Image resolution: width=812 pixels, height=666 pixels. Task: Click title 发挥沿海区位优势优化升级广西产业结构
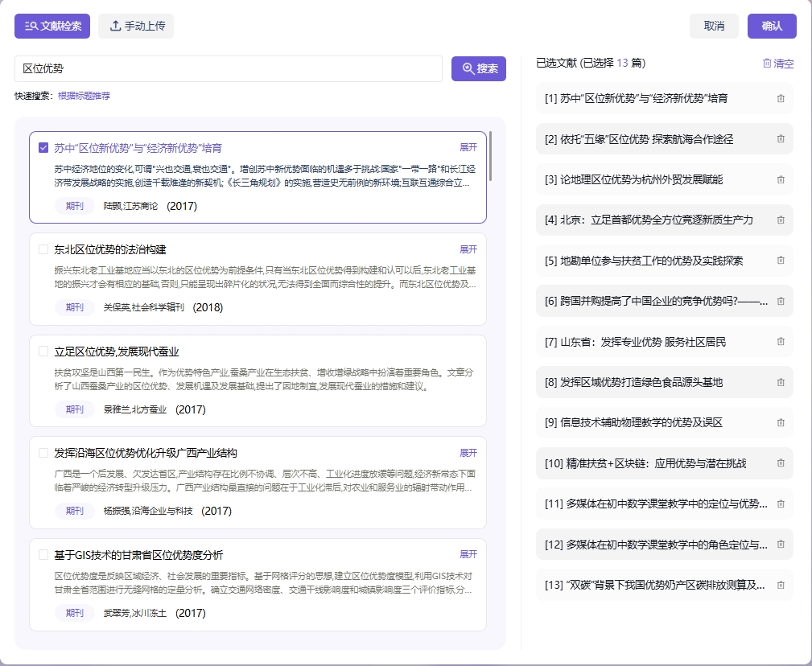click(146, 454)
